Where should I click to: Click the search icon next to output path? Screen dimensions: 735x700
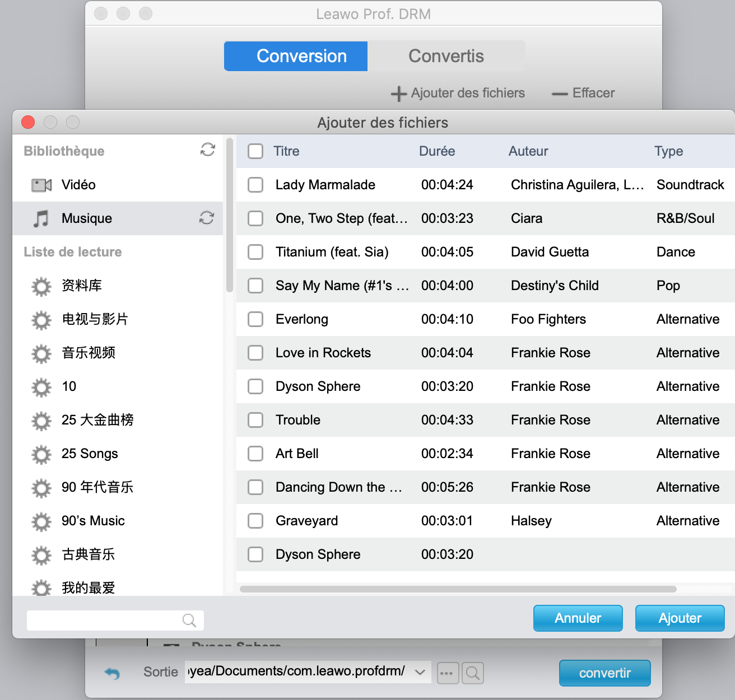point(473,673)
